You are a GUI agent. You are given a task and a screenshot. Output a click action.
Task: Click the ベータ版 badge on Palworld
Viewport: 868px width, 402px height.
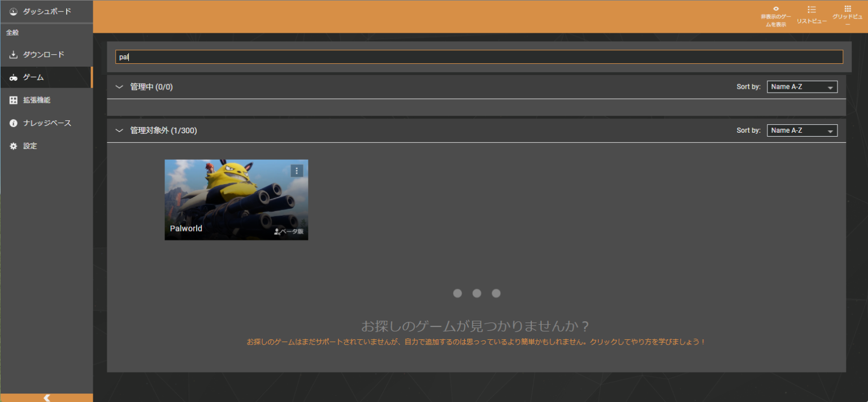(x=289, y=232)
